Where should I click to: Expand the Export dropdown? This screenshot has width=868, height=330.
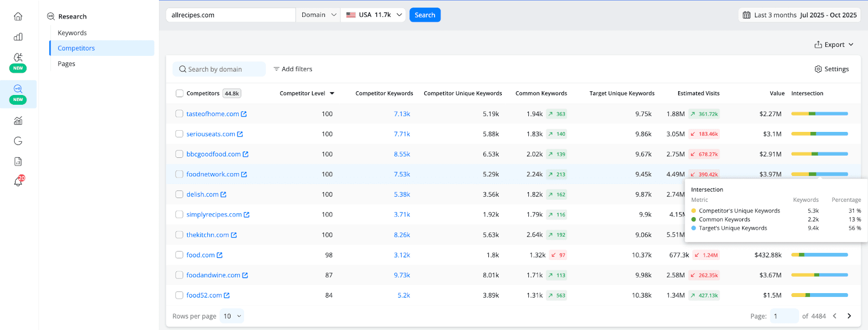(834, 45)
